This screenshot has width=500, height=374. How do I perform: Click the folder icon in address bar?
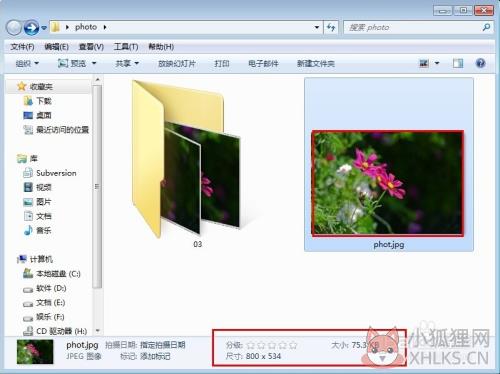pos(56,27)
